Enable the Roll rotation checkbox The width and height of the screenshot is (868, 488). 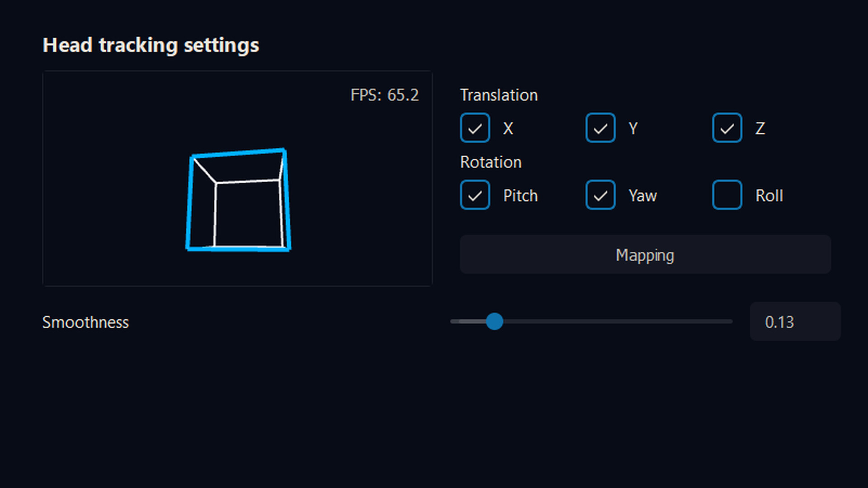pyautogui.click(x=727, y=195)
